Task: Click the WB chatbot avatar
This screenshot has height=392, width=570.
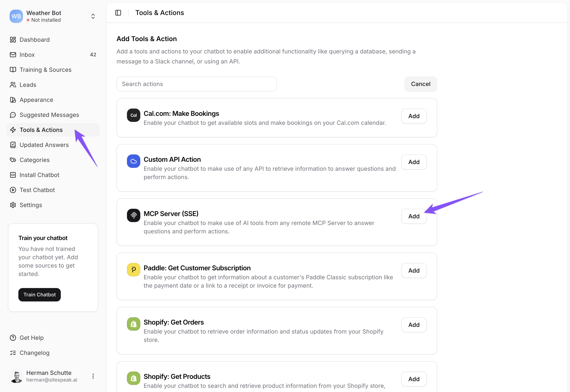Action: point(16,16)
